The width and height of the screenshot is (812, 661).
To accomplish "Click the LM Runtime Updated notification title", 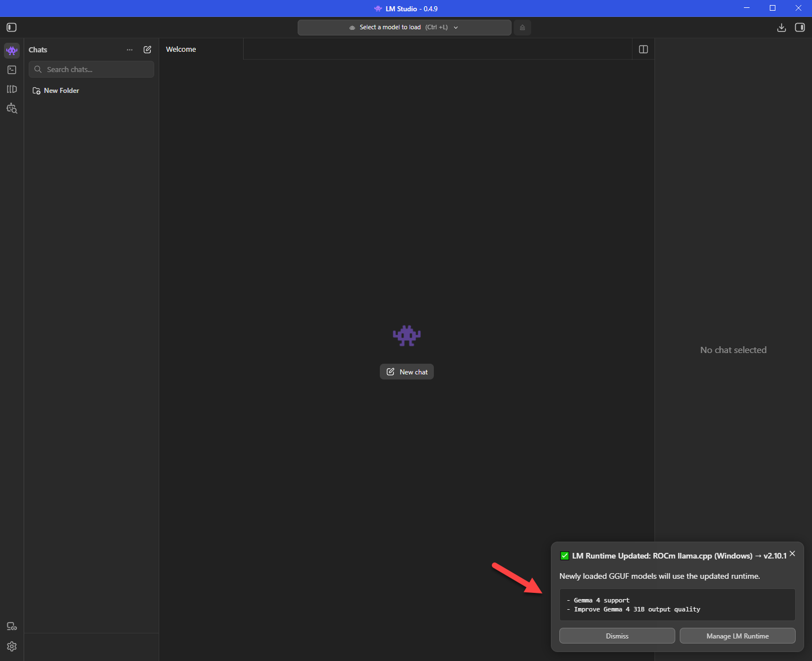I will 679,556.
